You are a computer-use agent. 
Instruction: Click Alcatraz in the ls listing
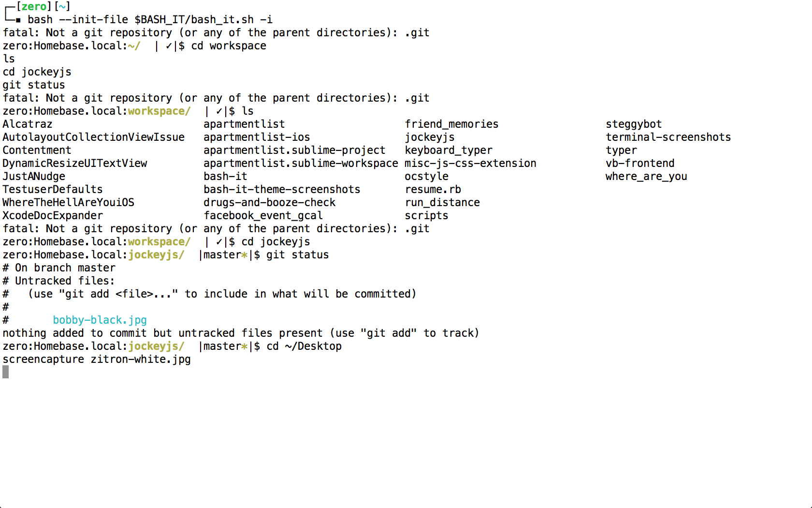point(28,124)
